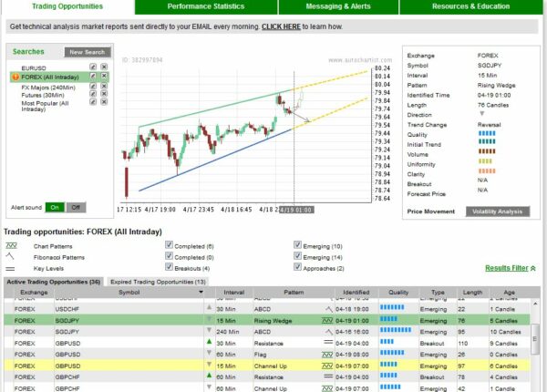Click the edit icon for EURUSD search

(x=91, y=67)
